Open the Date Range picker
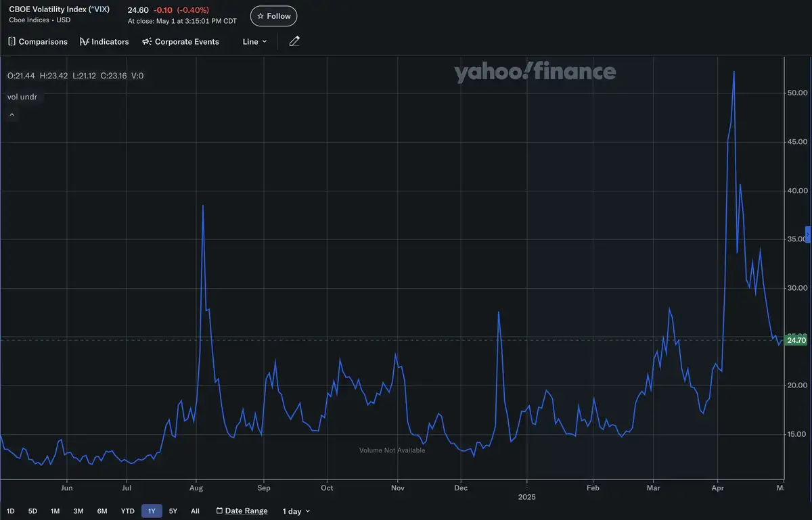This screenshot has height=520, width=812. pyautogui.click(x=242, y=511)
